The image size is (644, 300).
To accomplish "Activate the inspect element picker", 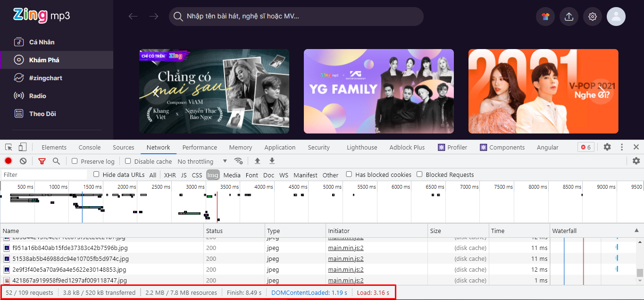I will pyautogui.click(x=9, y=147).
